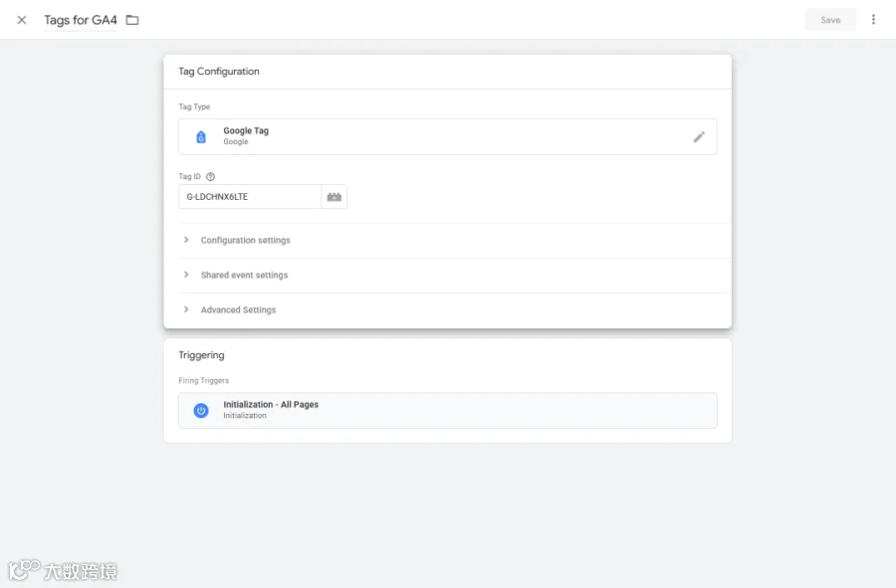This screenshot has width=896, height=588.
Task: Click the Google Tag blue icon
Action: 201,137
